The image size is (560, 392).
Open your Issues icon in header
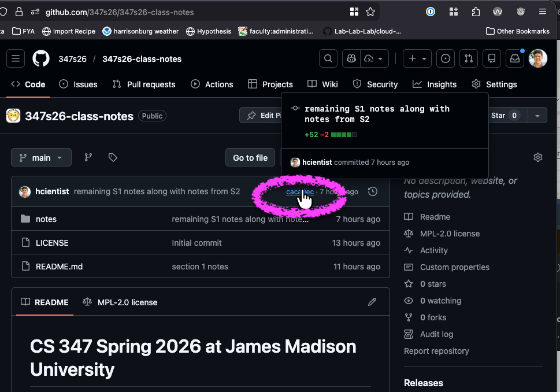pyautogui.click(x=446, y=58)
